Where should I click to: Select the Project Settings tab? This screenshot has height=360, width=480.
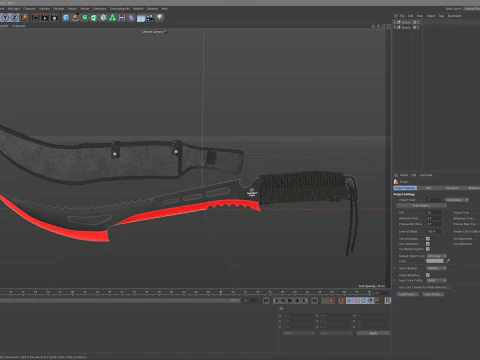[x=405, y=188]
